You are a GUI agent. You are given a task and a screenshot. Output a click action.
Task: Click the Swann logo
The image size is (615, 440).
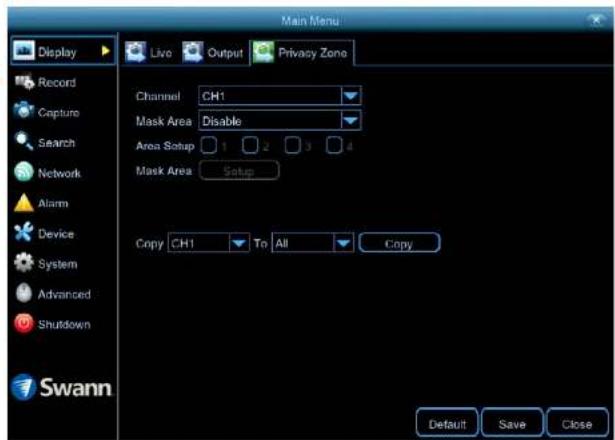pos(62,387)
